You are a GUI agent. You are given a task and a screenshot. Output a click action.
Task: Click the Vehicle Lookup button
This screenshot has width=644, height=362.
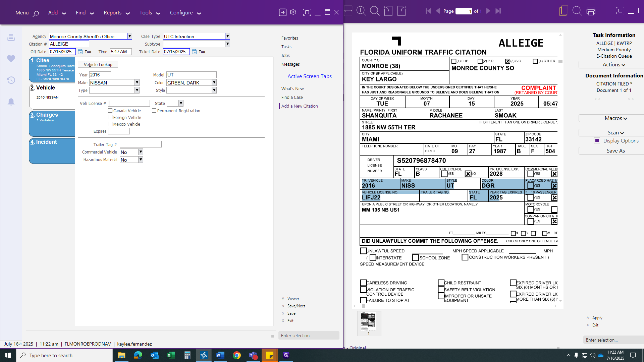[x=98, y=64]
